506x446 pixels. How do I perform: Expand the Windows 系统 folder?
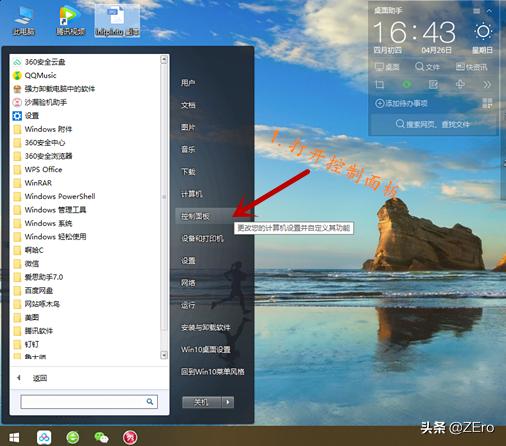(x=42, y=223)
